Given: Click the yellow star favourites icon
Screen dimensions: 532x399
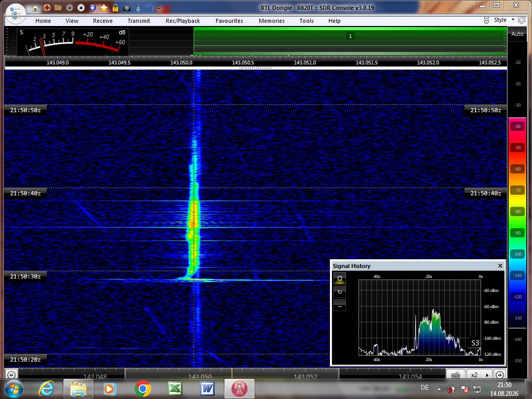Looking at the screenshot, I should pos(104,8).
